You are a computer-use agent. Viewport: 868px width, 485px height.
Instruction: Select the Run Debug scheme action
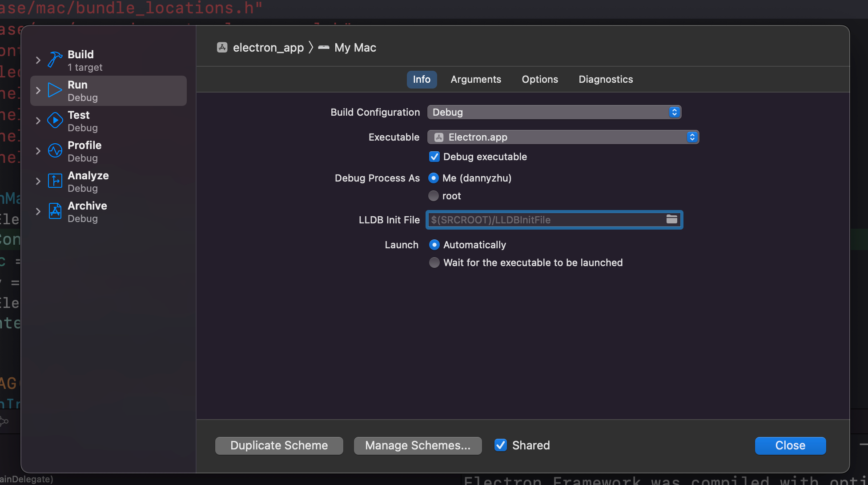click(x=108, y=91)
